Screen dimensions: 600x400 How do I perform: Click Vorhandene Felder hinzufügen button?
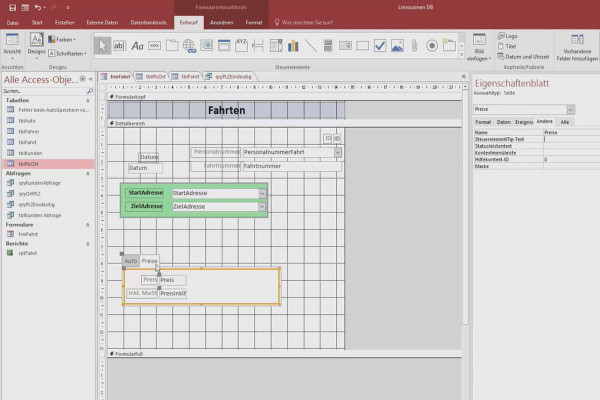click(577, 48)
